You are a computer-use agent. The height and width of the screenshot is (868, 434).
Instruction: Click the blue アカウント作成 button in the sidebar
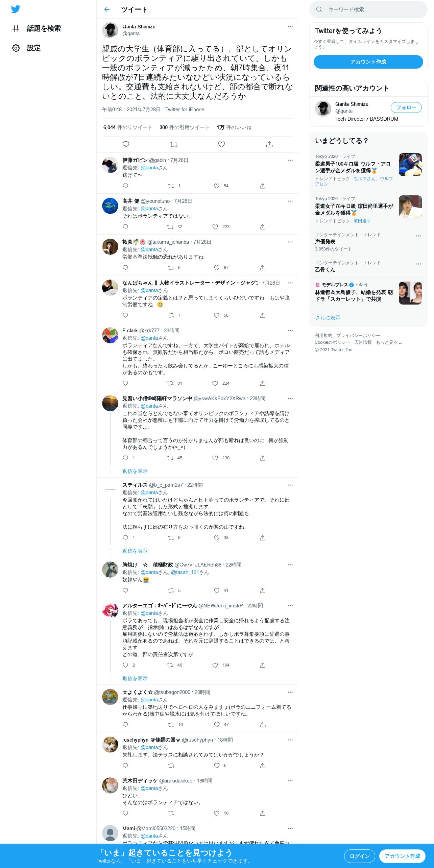pyautogui.click(x=368, y=62)
